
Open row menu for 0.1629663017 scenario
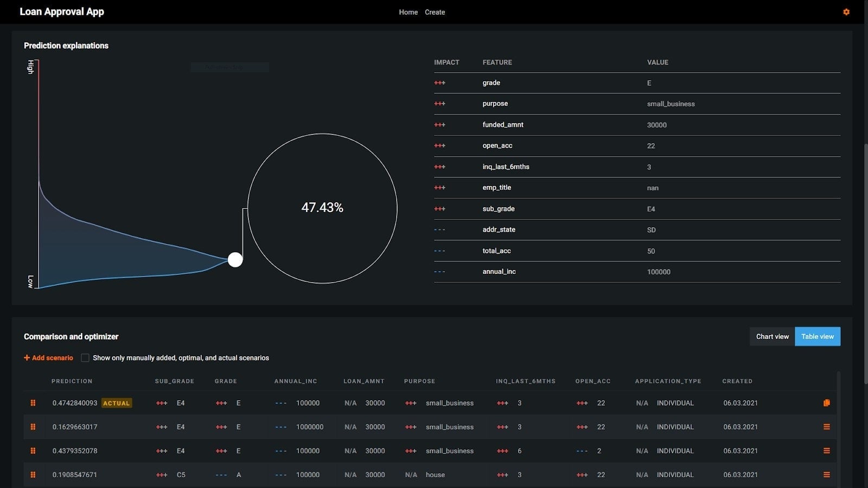827,427
